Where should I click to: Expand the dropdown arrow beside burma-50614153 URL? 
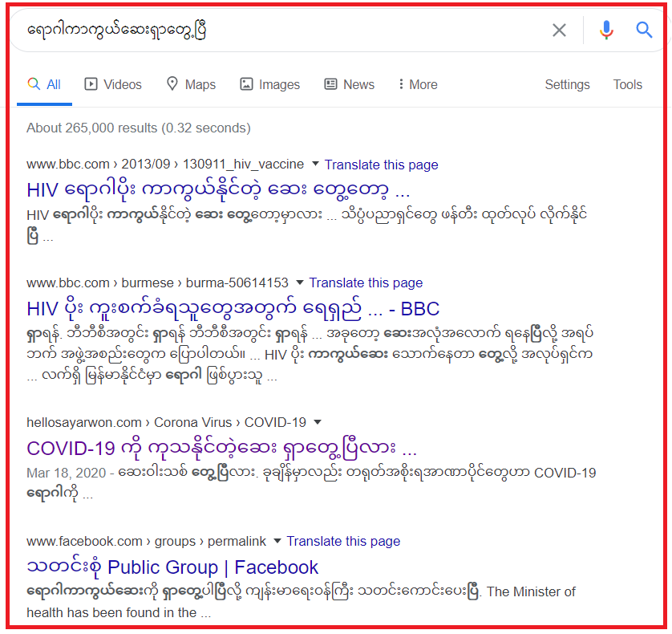pyautogui.click(x=300, y=282)
